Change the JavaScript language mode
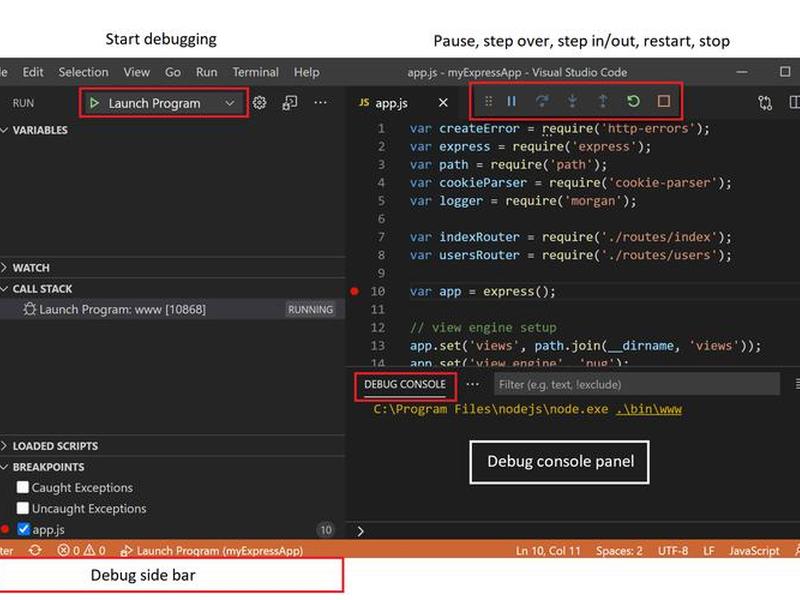Screen dimensions: 800x600 pos(754,551)
